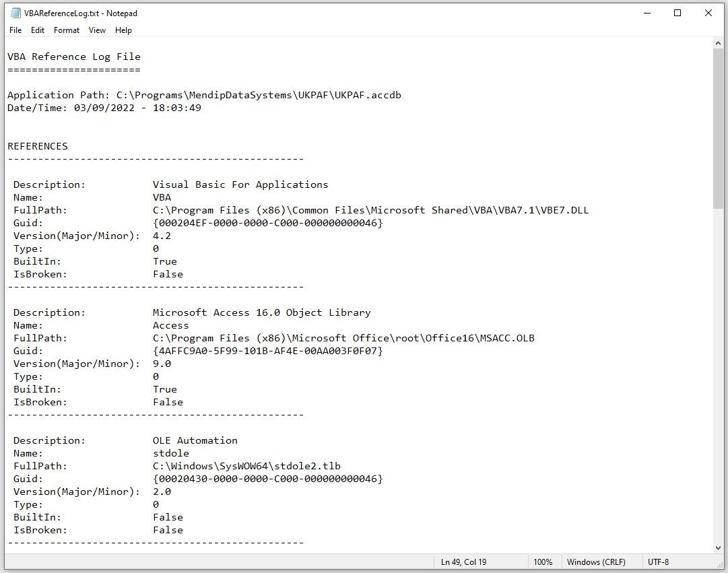Open the Help menu

[x=123, y=30]
